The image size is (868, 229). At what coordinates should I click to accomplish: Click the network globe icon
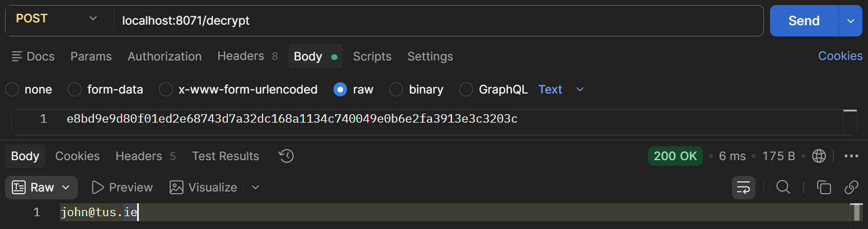(819, 156)
